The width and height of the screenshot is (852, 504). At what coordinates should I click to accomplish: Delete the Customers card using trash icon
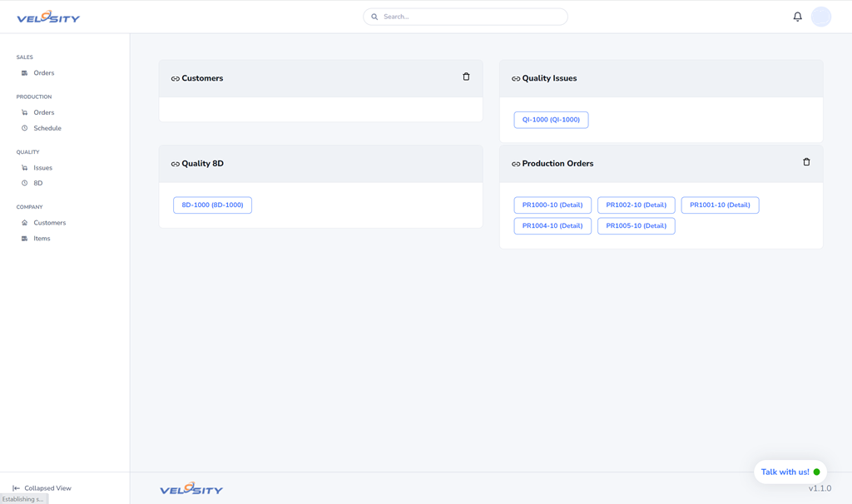(466, 77)
